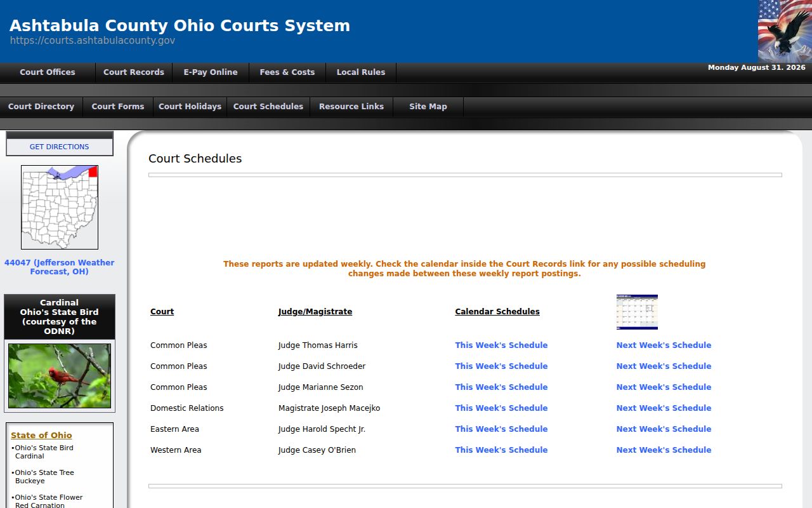View Judge Casey O'Brien Next Week's Schedule

[x=664, y=450]
